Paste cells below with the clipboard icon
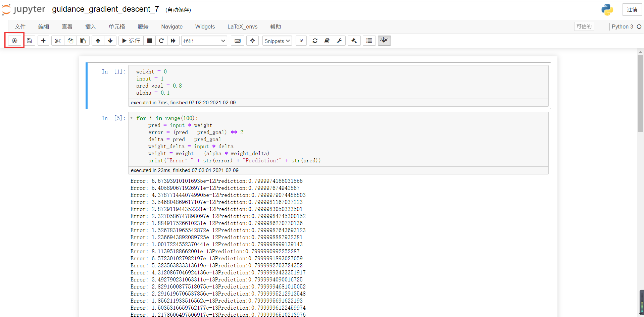Image resolution: width=644 pixels, height=317 pixels. pos(83,41)
